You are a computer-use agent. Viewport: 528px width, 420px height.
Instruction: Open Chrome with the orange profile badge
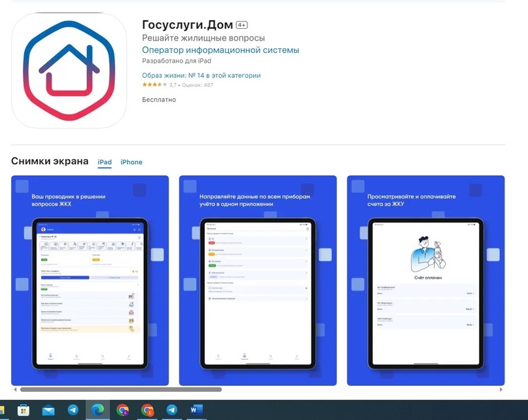[147, 410]
